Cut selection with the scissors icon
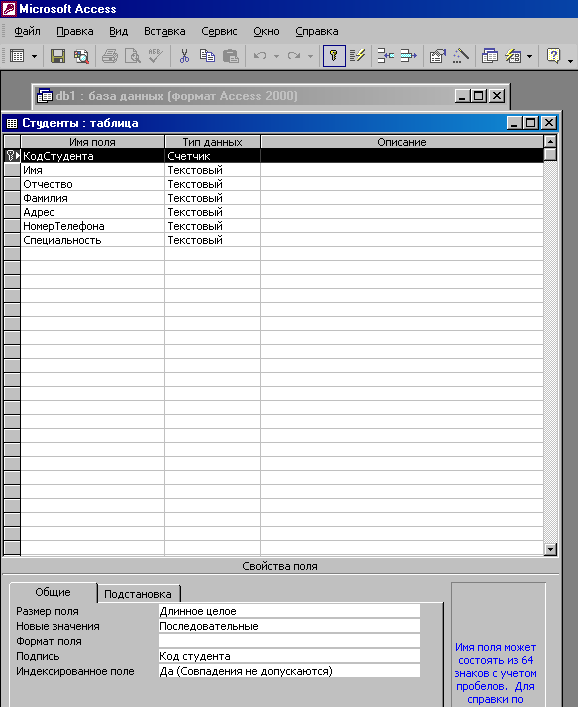 point(184,56)
